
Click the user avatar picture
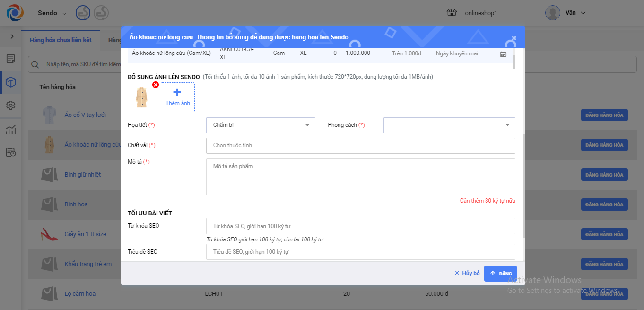pyautogui.click(x=553, y=13)
